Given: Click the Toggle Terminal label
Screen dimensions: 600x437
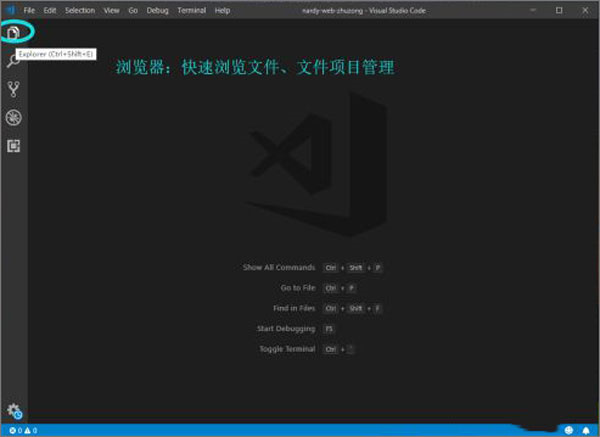Looking at the screenshot, I should (x=287, y=349).
